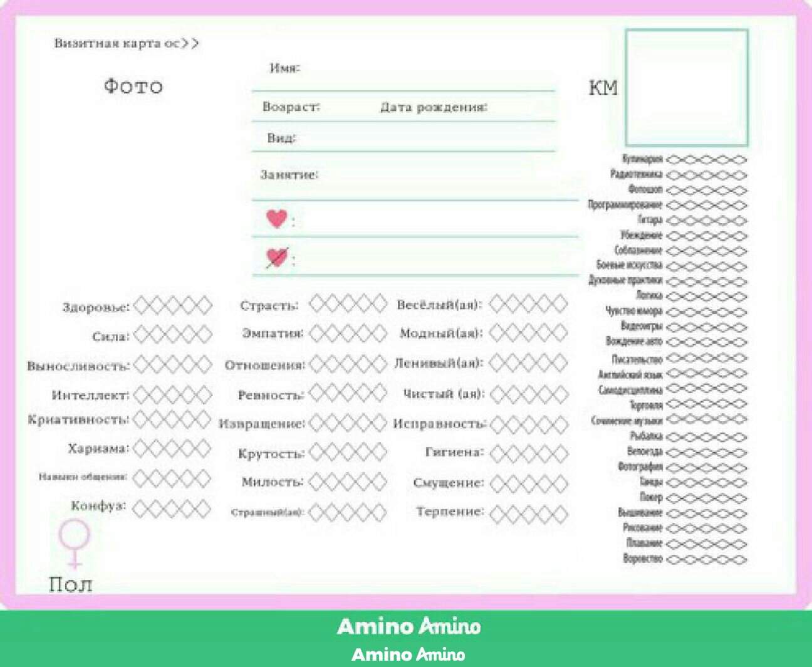Click the 'Извращение:' label
Image resolution: width=812 pixels, height=667 pixels.
tap(261, 424)
